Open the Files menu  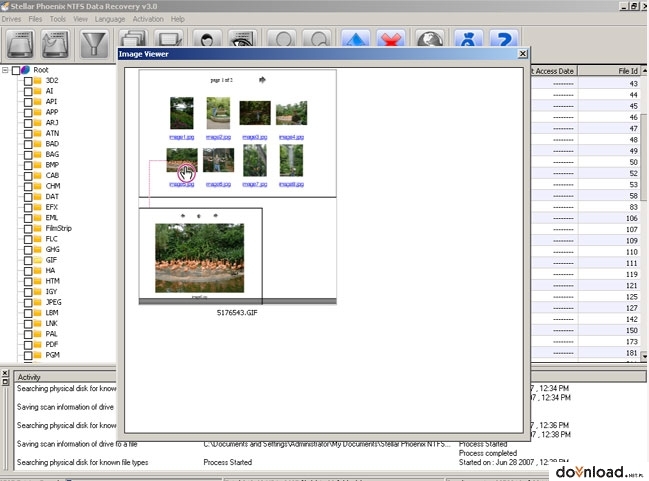click(x=35, y=19)
